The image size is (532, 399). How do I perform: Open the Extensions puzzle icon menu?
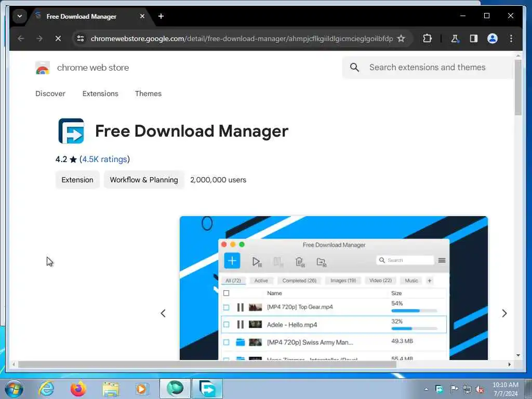[x=427, y=38]
